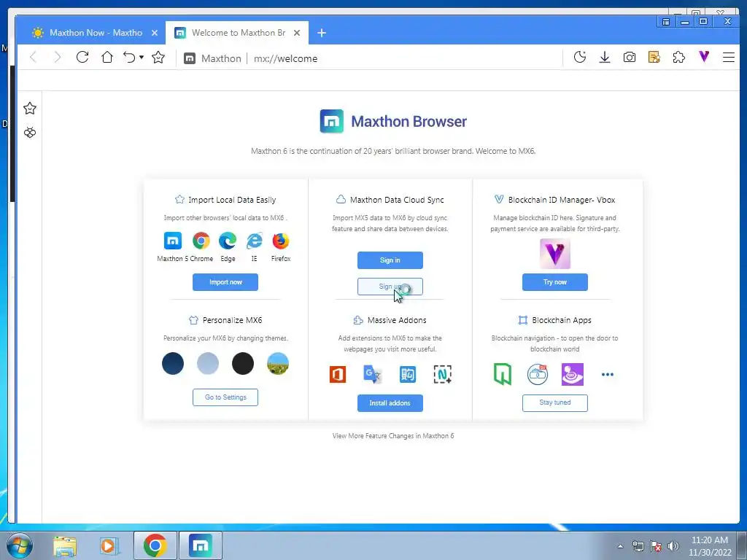Viewport: 747px width, 560px height.
Task: Open the downloads icon in toolbar
Action: (605, 58)
